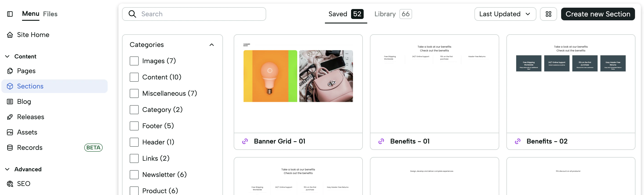Switch to the Menu tab
Viewport: 644px width, 195px height.
click(30, 14)
